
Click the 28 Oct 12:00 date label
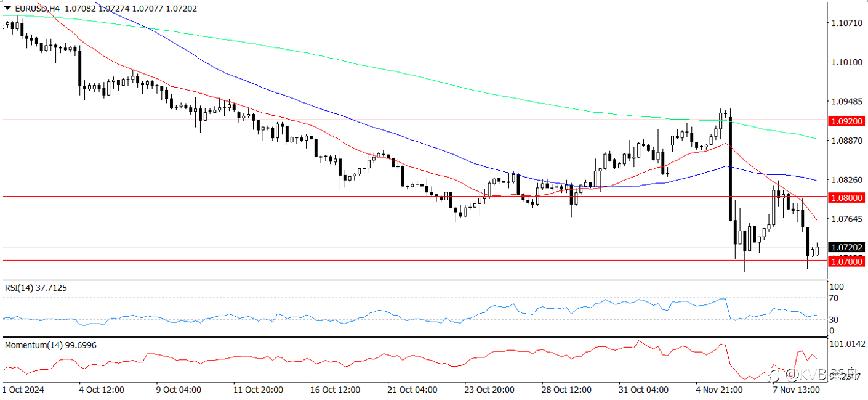coord(566,390)
